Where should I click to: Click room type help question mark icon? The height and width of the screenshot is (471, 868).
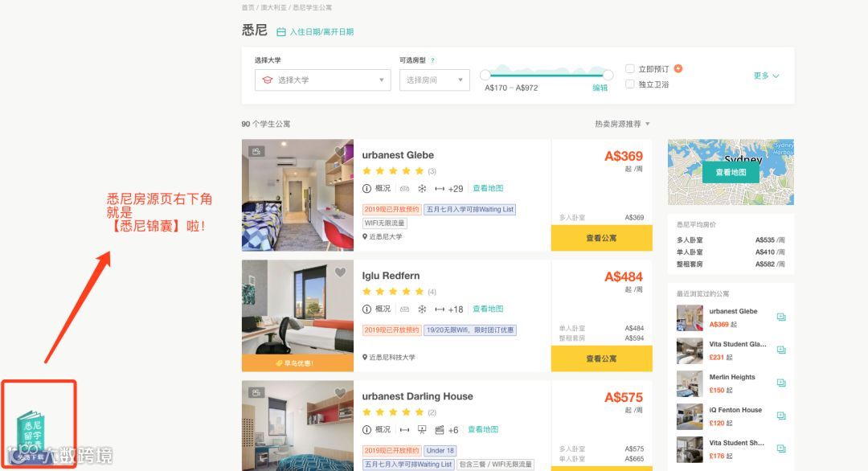tap(432, 60)
